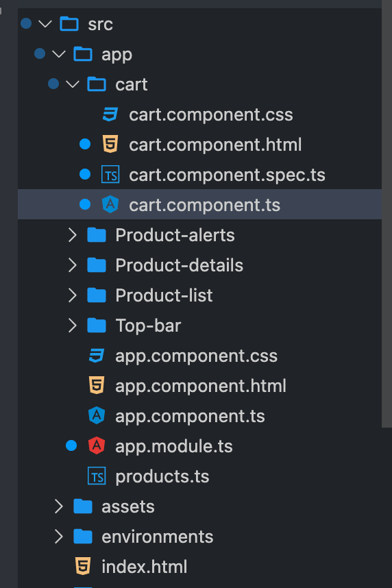This screenshot has height=588, width=392.
Task: Open cart.component.css file
Action: 211,114
